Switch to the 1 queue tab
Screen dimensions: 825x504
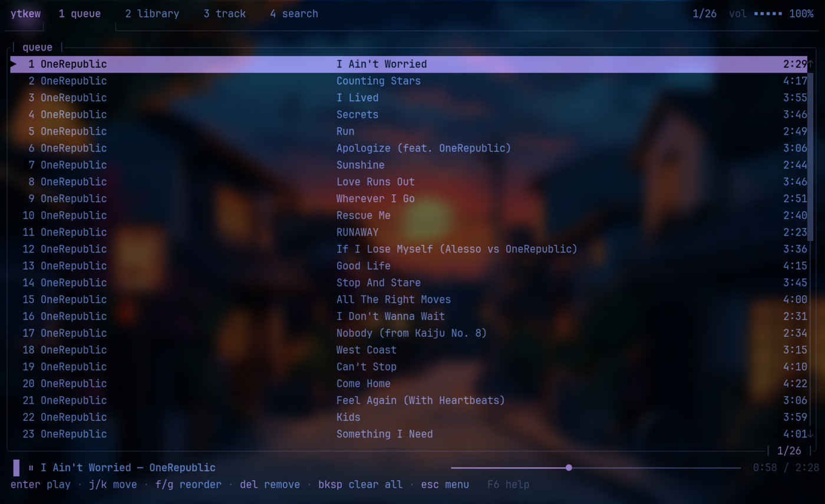pyautogui.click(x=80, y=14)
